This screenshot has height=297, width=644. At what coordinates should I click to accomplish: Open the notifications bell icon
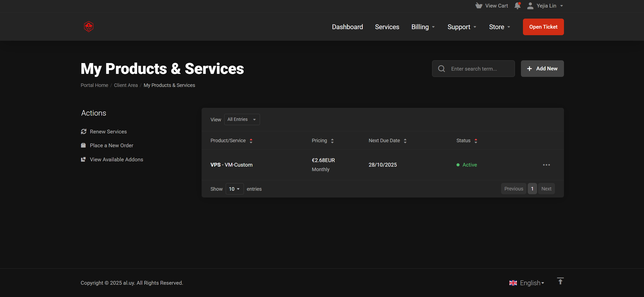click(x=517, y=6)
